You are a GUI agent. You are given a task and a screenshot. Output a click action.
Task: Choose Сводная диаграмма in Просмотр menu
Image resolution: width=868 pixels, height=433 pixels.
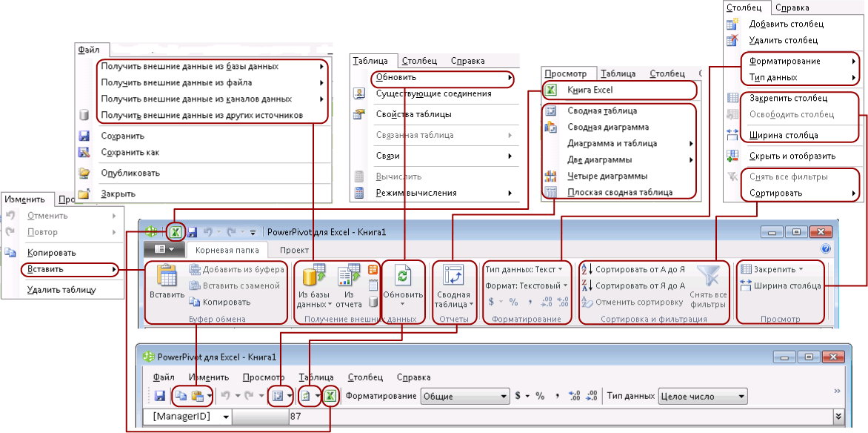(x=619, y=127)
